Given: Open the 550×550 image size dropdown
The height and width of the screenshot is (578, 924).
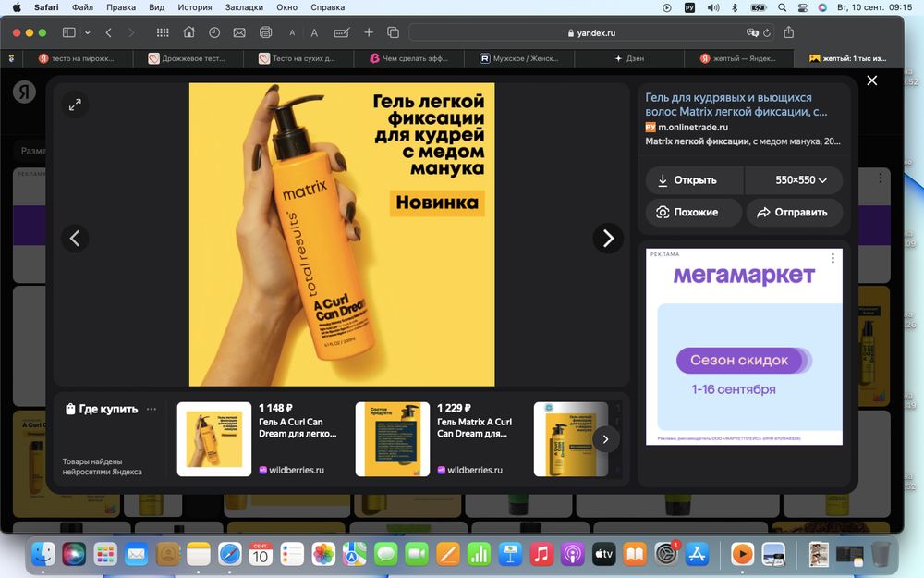Looking at the screenshot, I should click(x=793, y=179).
